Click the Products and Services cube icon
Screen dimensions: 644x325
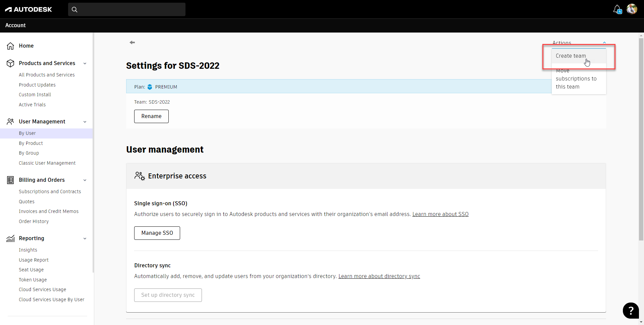[x=10, y=63]
